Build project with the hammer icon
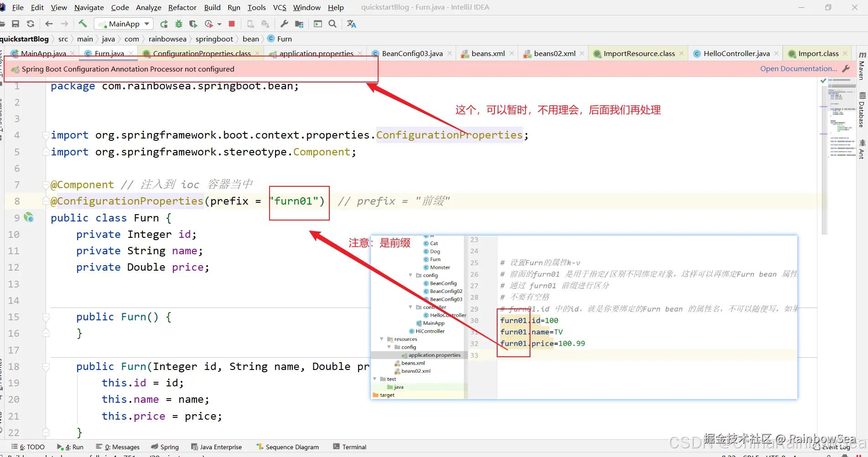 [x=83, y=24]
